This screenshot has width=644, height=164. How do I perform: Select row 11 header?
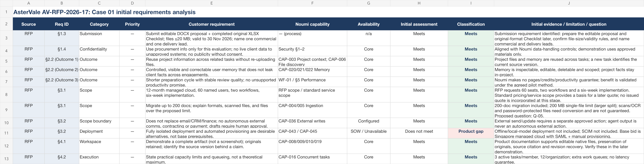[x=6, y=133]
